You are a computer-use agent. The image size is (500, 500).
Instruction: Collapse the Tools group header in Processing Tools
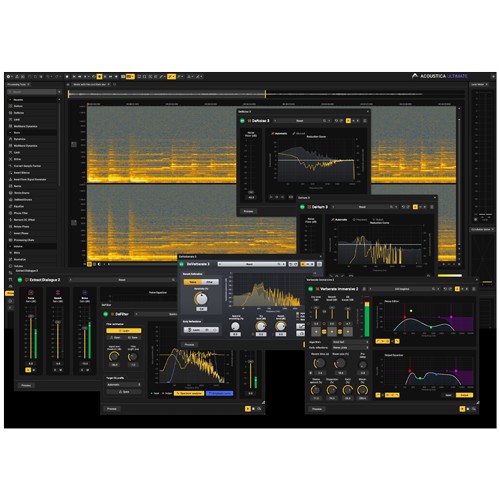pyautogui.click(x=32, y=133)
